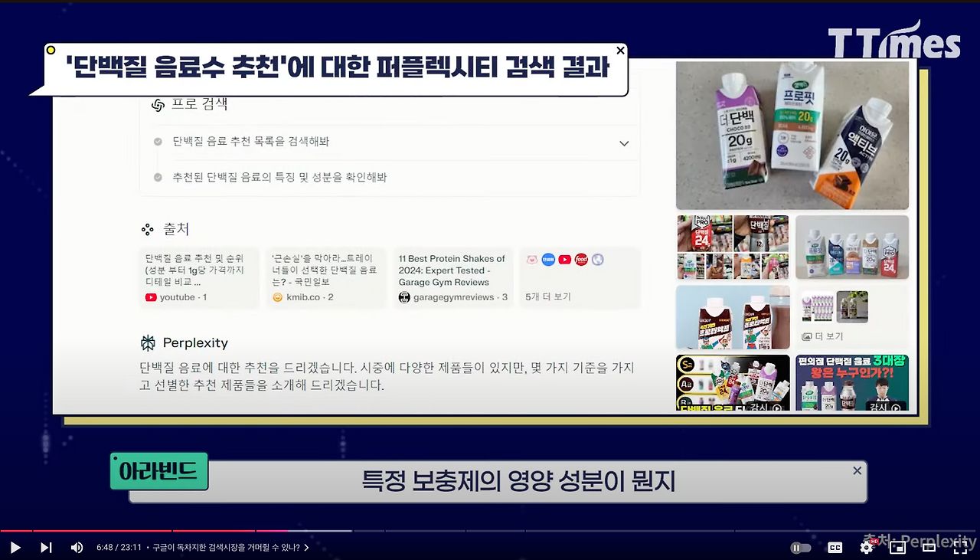This screenshot has height=560, width=980.
Task: Click the 출처 sources icon
Action: [x=147, y=229]
